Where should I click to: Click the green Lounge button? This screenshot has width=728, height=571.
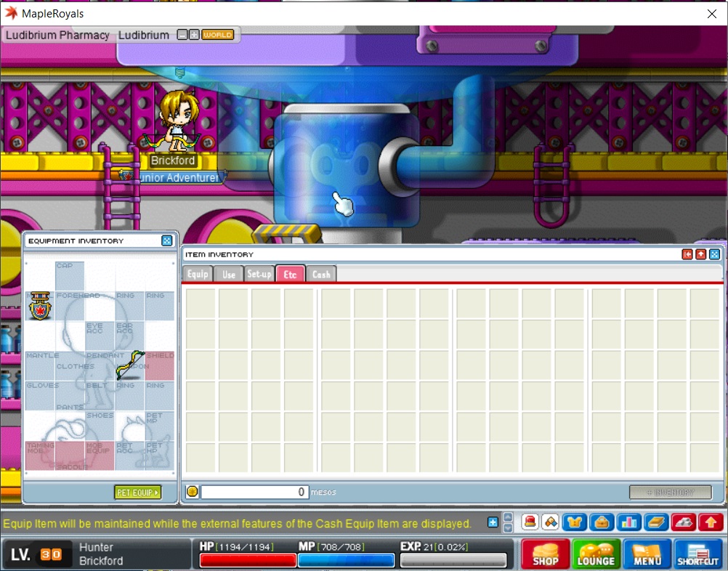596,554
